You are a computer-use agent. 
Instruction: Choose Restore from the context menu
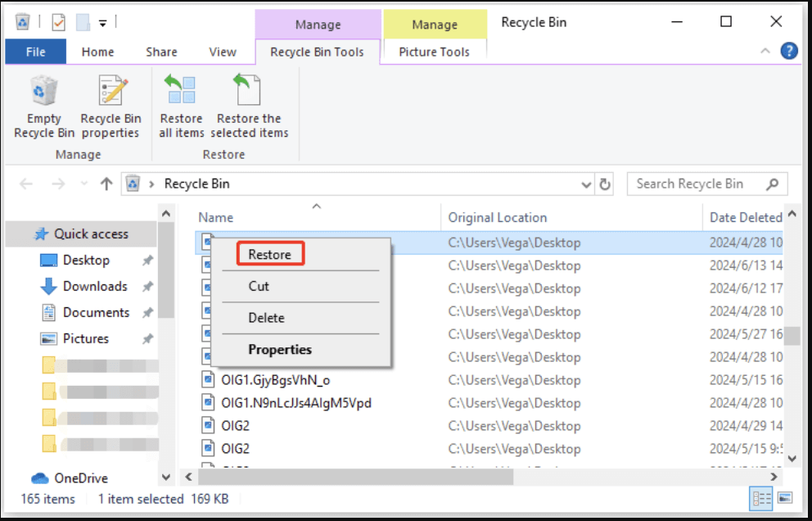pos(268,253)
